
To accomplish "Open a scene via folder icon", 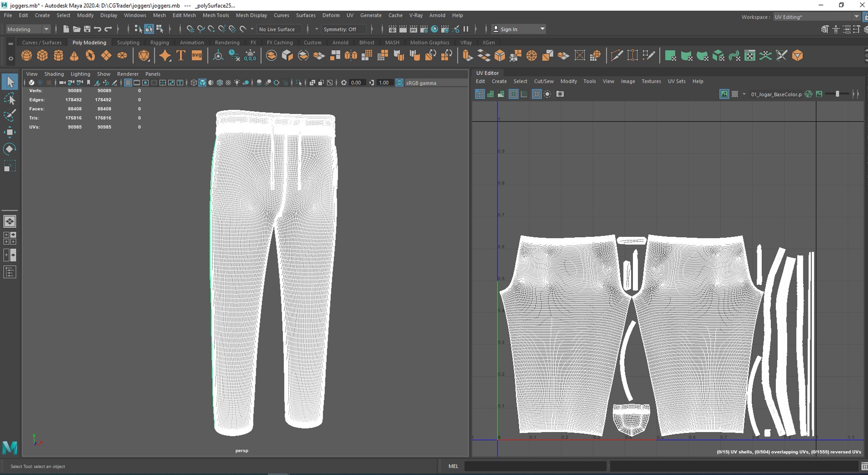I will pyautogui.click(x=76, y=29).
